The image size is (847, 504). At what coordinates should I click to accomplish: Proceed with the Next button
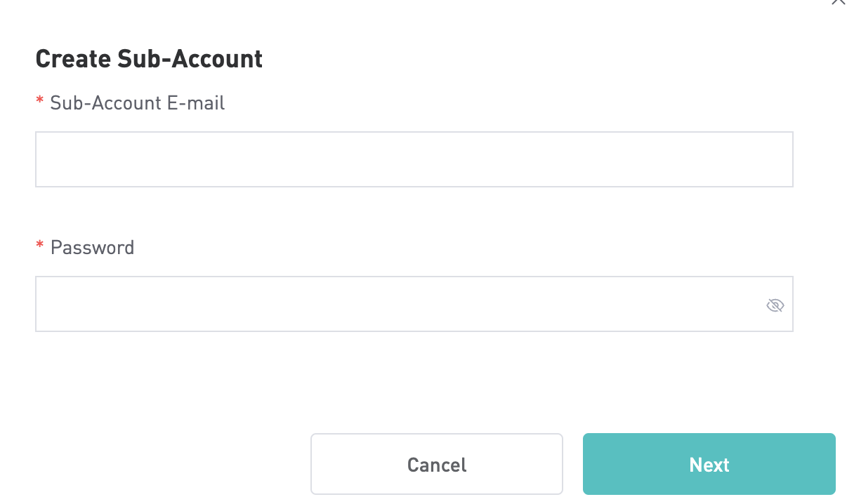709,464
